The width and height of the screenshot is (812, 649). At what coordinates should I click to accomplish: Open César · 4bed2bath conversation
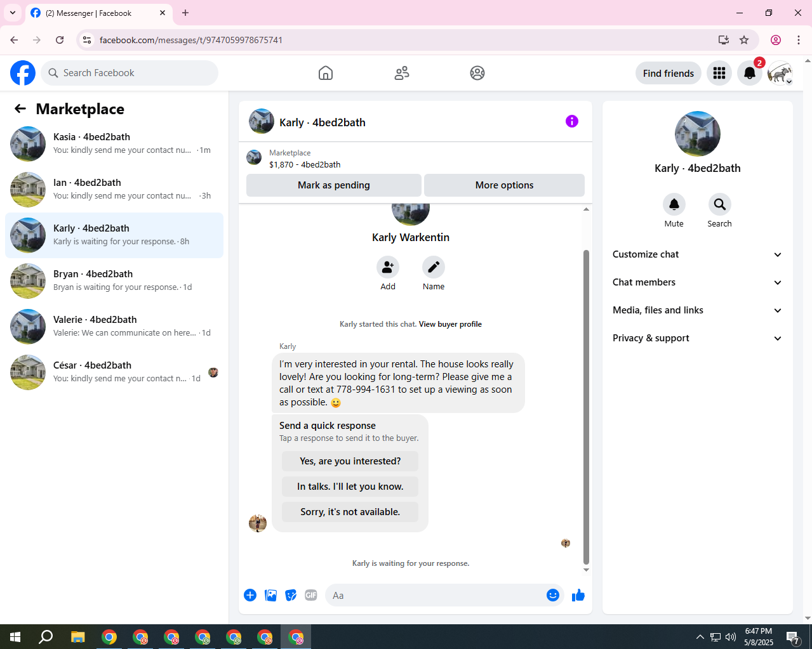click(x=114, y=372)
